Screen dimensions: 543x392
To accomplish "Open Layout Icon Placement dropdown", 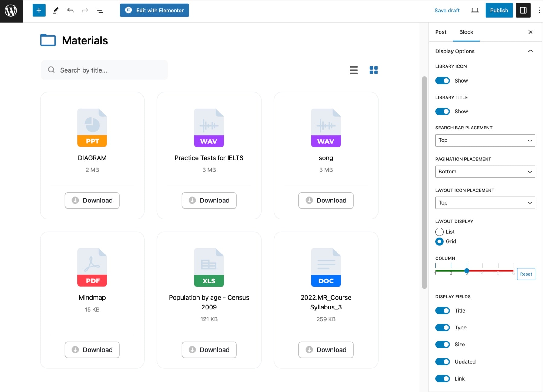I will 485,203.
